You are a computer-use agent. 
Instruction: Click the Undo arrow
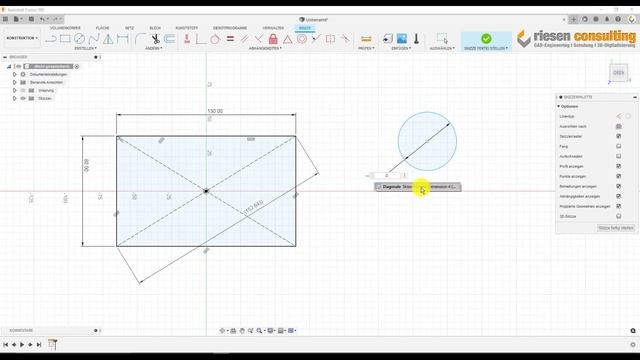click(42, 19)
